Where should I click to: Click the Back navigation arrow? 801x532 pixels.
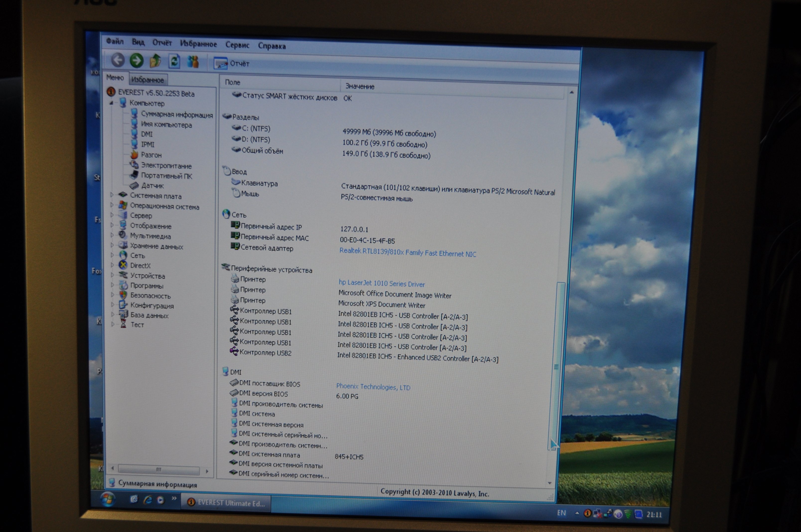pos(118,60)
